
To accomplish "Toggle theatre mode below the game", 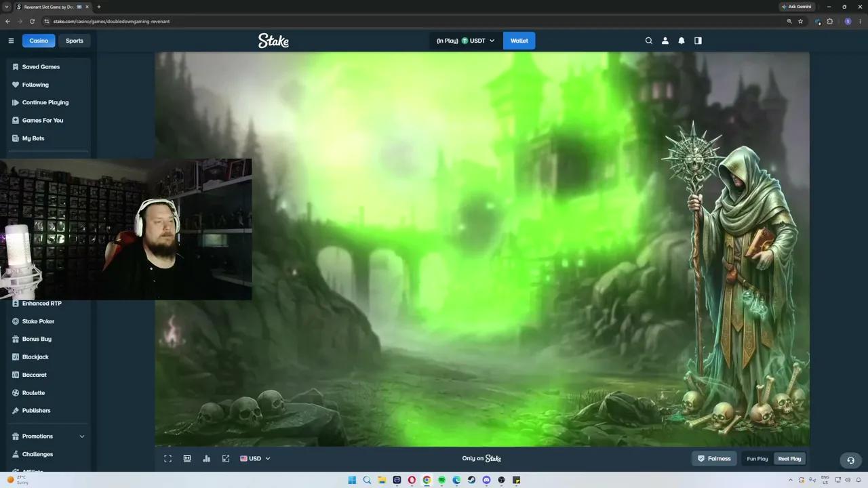I will tap(187, 459).
